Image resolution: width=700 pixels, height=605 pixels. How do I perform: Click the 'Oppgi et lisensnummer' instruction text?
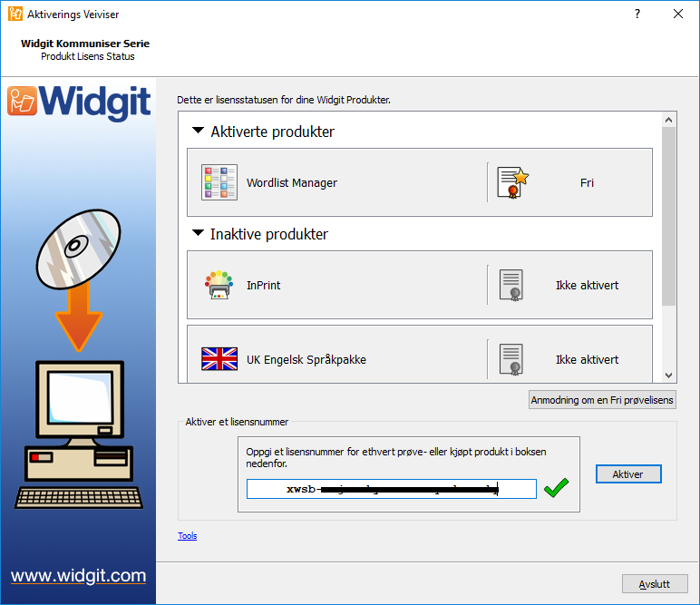[396, 457]
